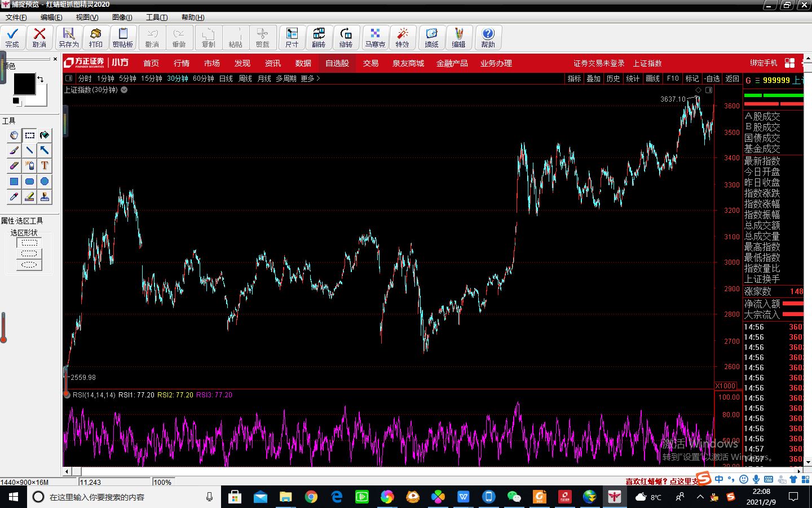
Task: Open the 特效 effects tool
Action: [402, 37]
